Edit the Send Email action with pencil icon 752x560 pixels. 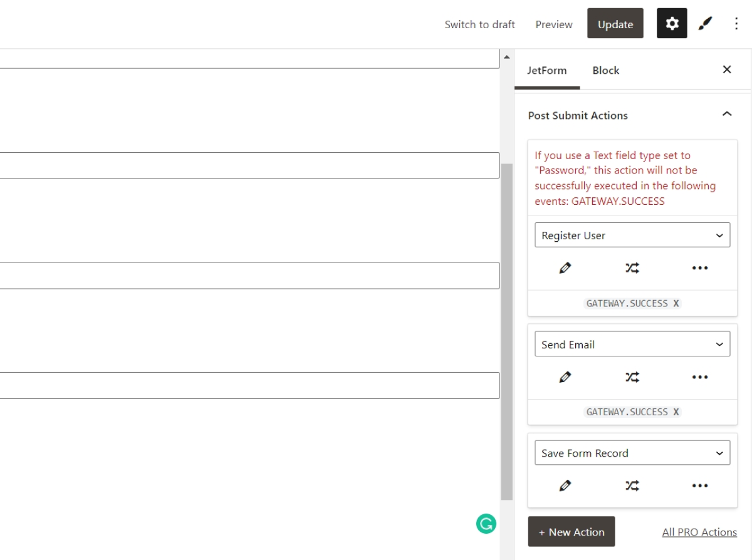pyautogui.click(x=565, y=377)
